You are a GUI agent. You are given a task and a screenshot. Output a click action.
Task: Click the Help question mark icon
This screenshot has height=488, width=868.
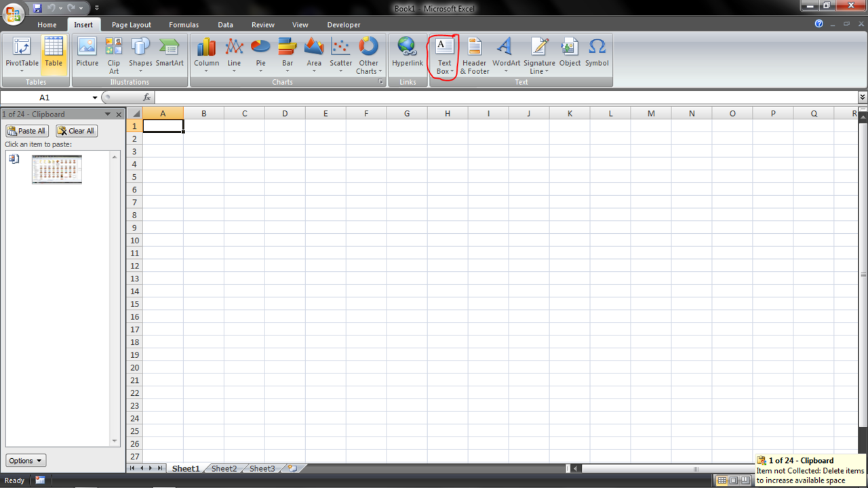click(818, 24)
